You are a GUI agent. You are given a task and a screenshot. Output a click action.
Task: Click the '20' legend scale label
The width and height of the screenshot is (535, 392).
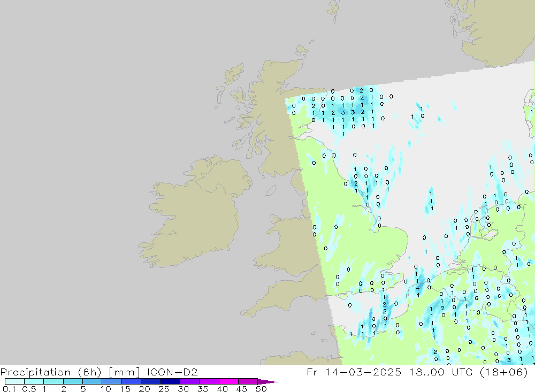(144, 389)
